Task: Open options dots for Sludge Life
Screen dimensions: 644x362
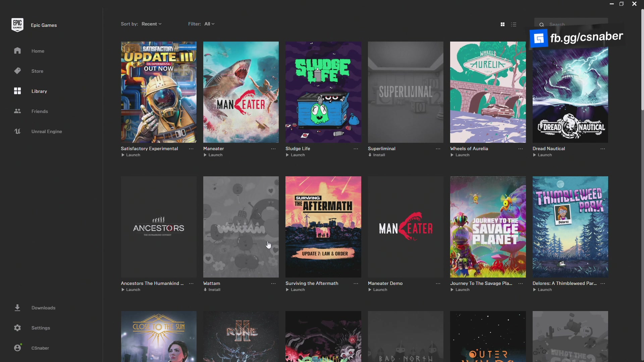Action: [356, 149]
